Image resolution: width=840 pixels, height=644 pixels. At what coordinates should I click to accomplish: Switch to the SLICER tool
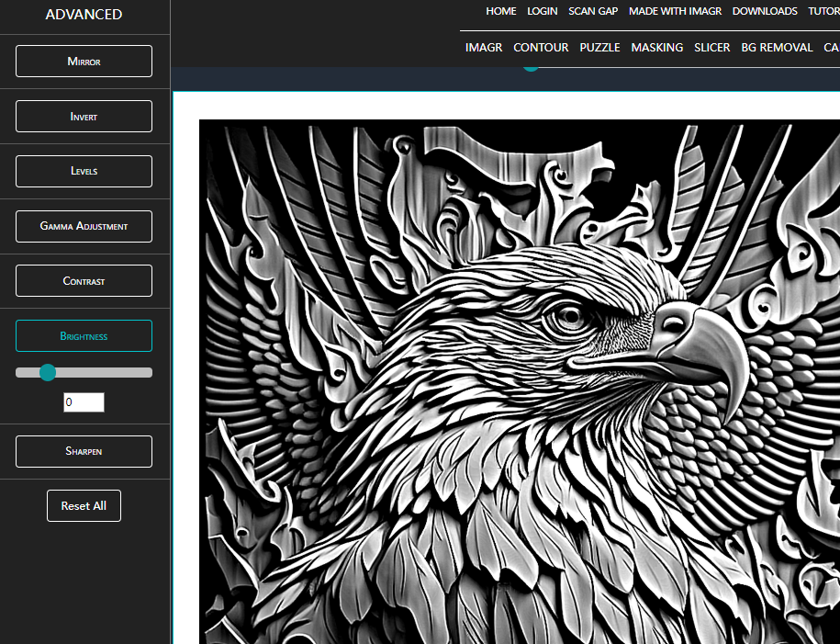[712, 48]
